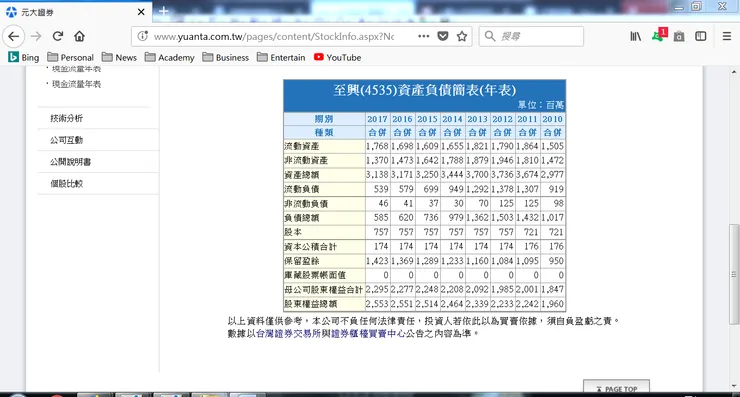Toggle the sidebar view icon
740x397 pixels.
[x=701, y=36]
